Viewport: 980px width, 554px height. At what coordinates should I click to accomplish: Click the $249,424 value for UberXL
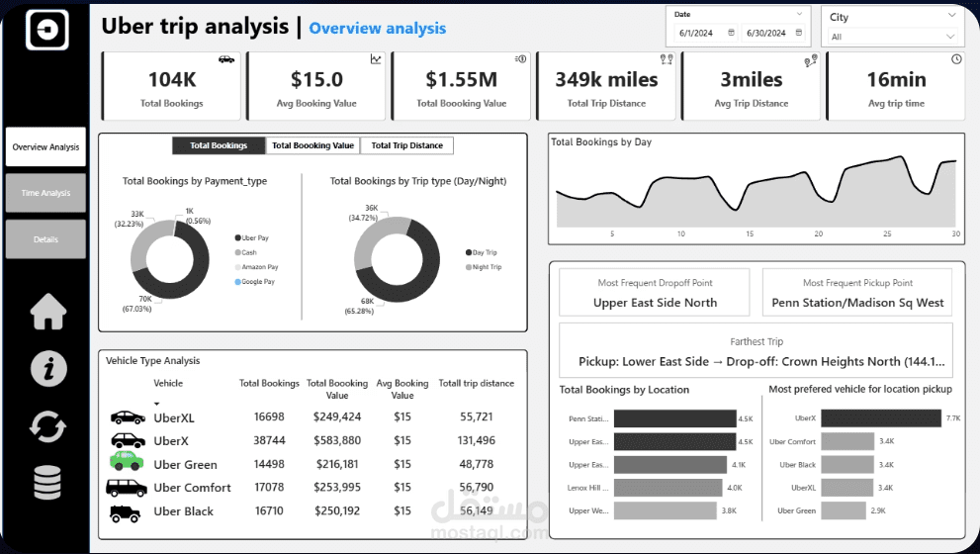(x=337, y=416)
